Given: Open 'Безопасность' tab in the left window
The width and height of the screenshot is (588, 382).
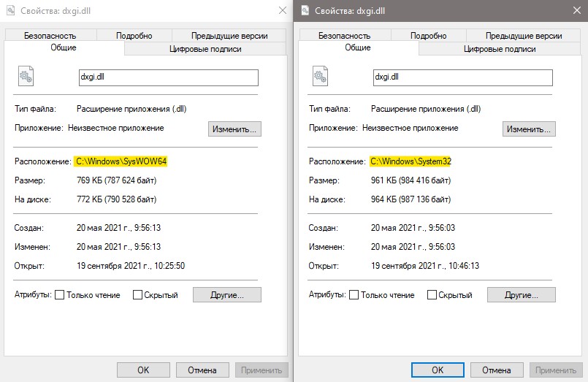Looking at the screenshot, I should click(x=50, y=36).
